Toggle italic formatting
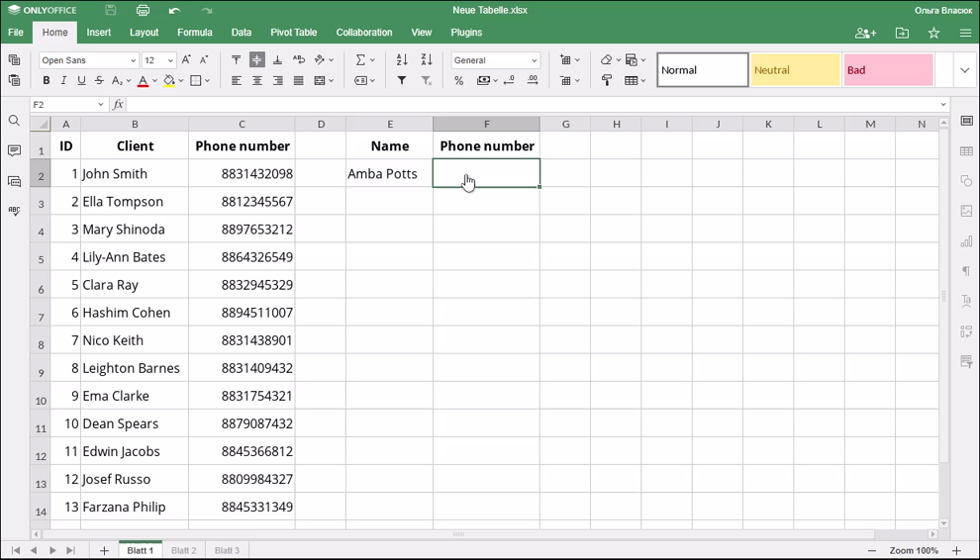 coord(63,80)
